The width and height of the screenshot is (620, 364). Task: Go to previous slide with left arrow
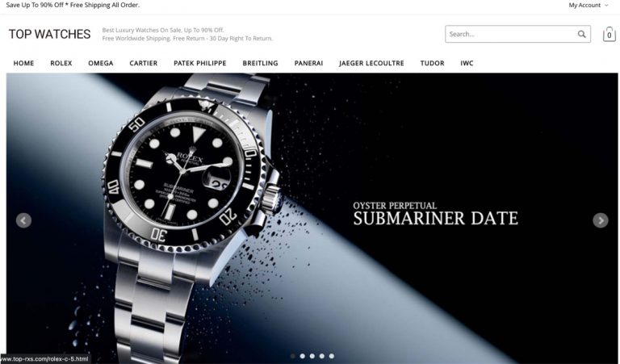(23, 220)
